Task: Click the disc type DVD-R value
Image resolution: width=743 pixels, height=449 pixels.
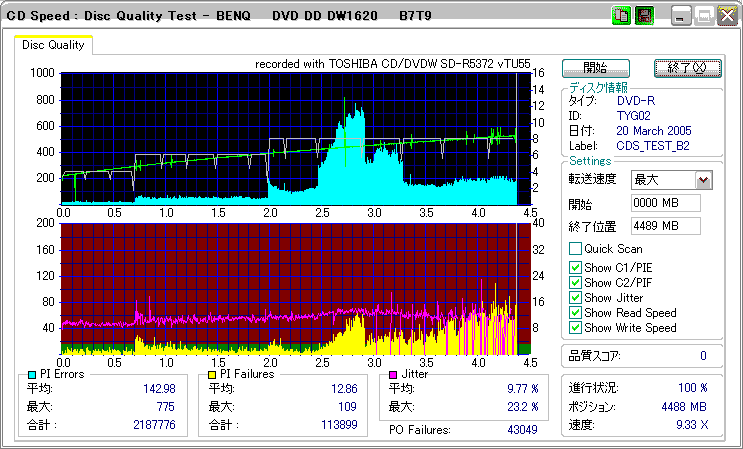Action: (x=636, y=101)
